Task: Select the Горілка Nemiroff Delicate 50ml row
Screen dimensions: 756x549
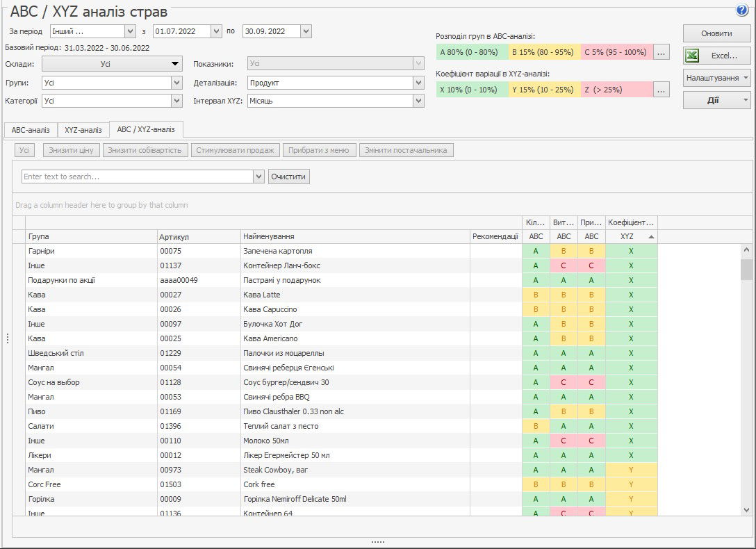Action: (x=341, y=499)
